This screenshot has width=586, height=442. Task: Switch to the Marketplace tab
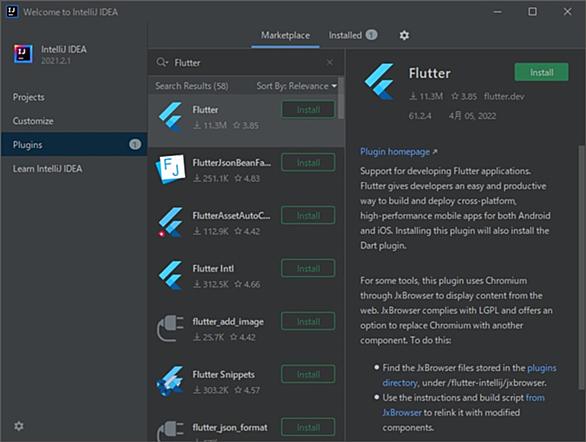[x=285, y=35]
